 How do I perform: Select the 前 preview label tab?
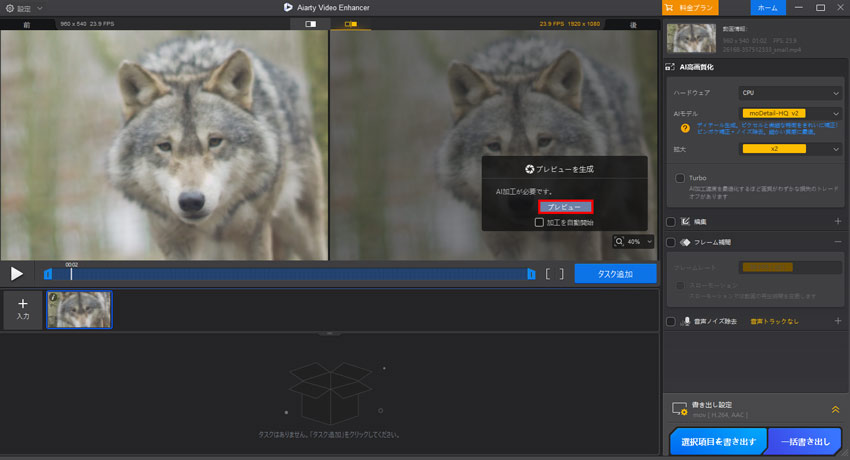coord(27,24)
